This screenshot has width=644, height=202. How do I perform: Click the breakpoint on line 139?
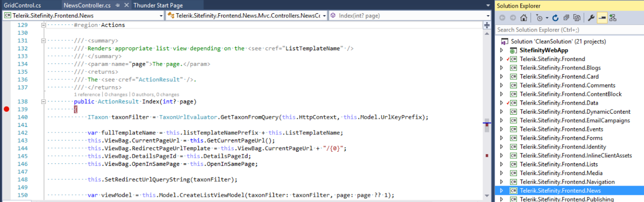point(6,109)
